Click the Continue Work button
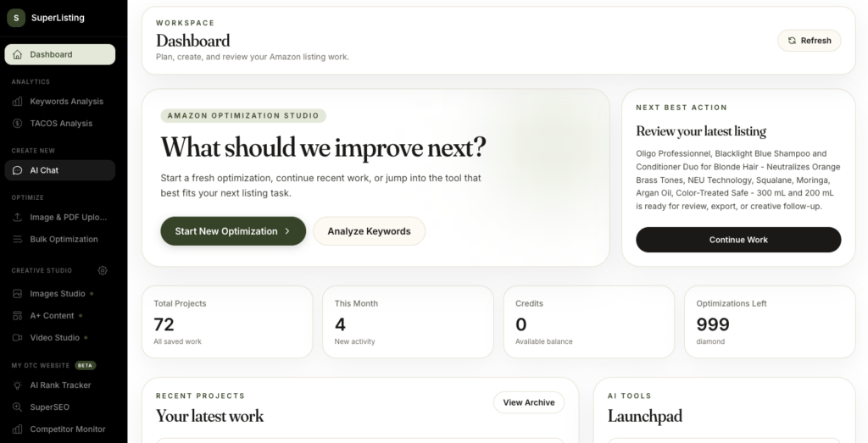Image resolution: width=868 pixels, height=443 pixels. tap(738, 240)
